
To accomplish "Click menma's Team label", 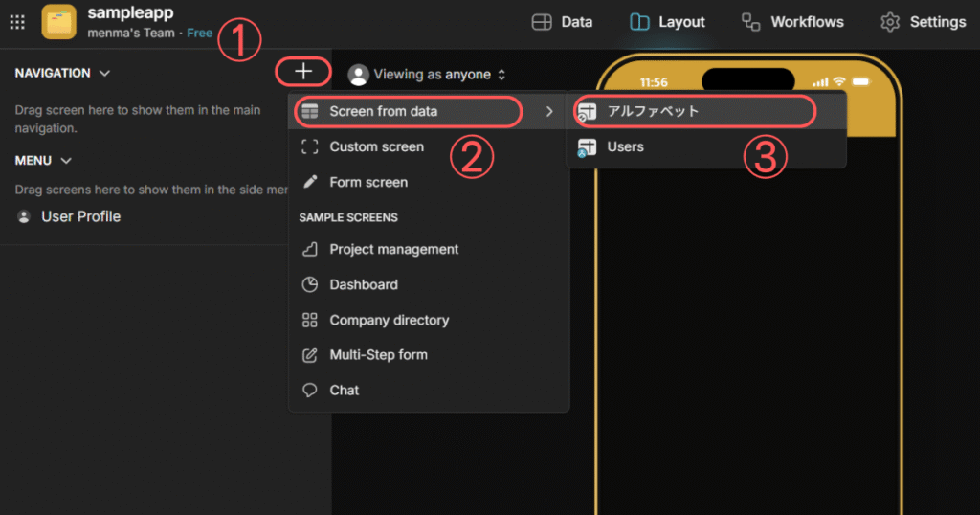I will [x=131, y=34].
